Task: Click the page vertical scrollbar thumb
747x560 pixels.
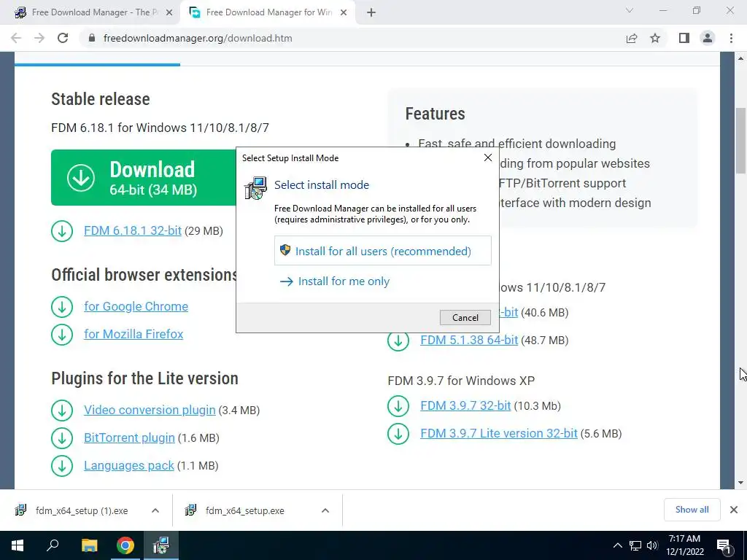Action: [x=740, y=141]
